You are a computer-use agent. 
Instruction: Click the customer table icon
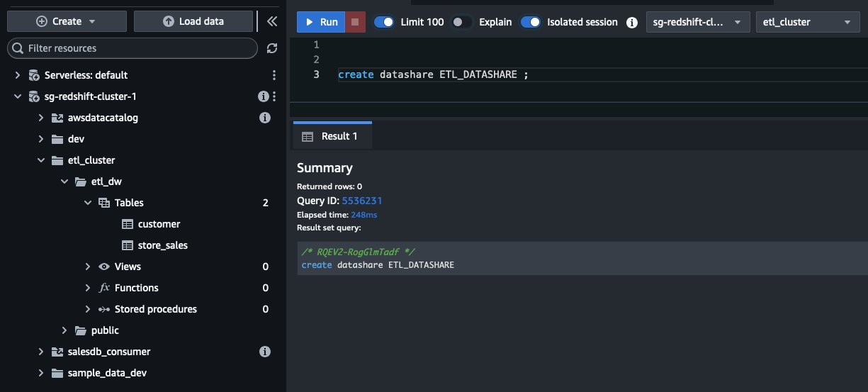tap(128, 224)
